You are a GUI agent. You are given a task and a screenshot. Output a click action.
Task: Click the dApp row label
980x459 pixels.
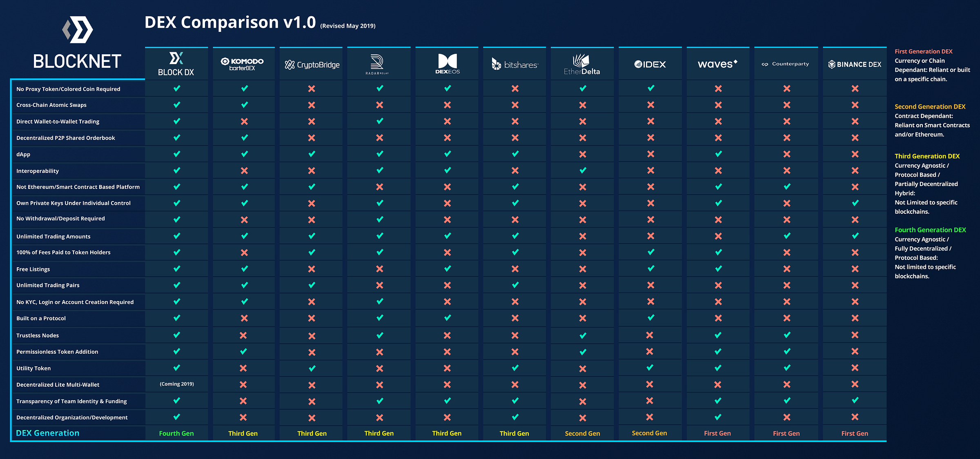pos(23,154)
